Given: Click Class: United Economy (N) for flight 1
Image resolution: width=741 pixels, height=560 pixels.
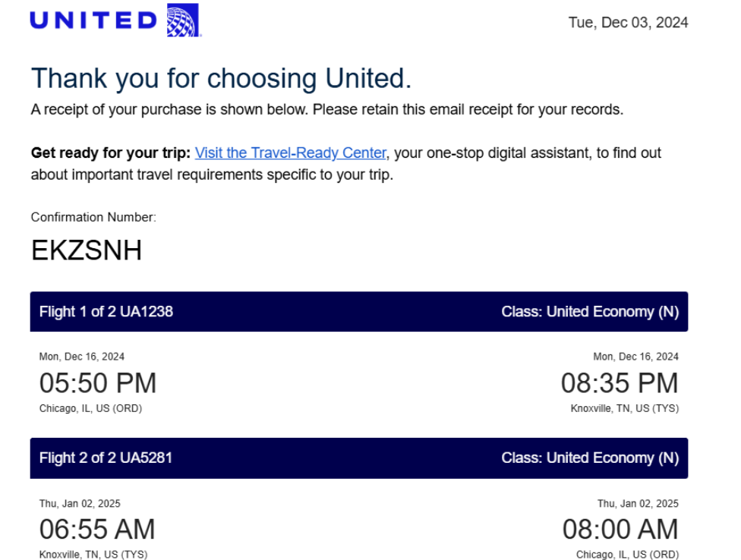Looking at the screenshot, I should (x=590, y=312).
